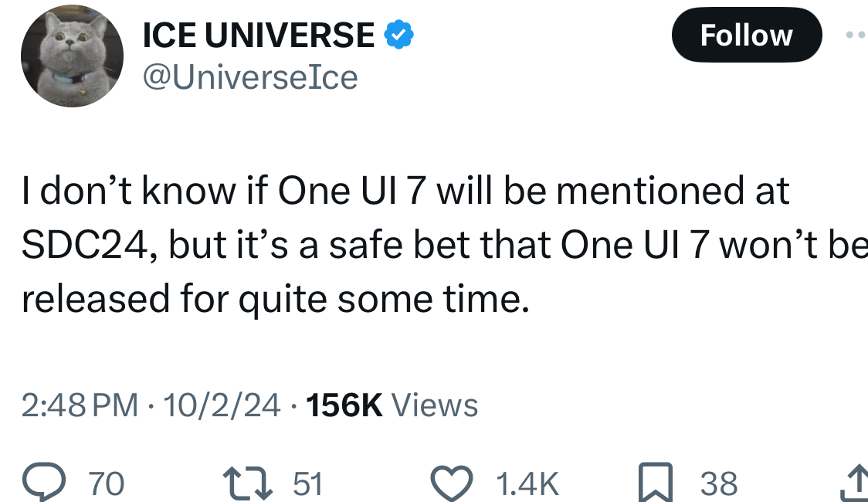Click the 2:48 PM timestamp
This screenshot has height=502, width=868.
coord(80,405)
